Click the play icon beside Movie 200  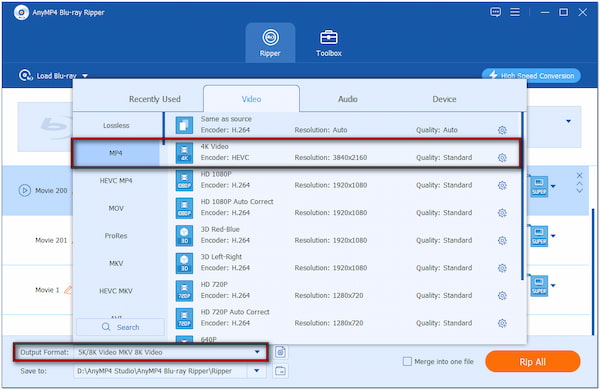tap(24, 190)
